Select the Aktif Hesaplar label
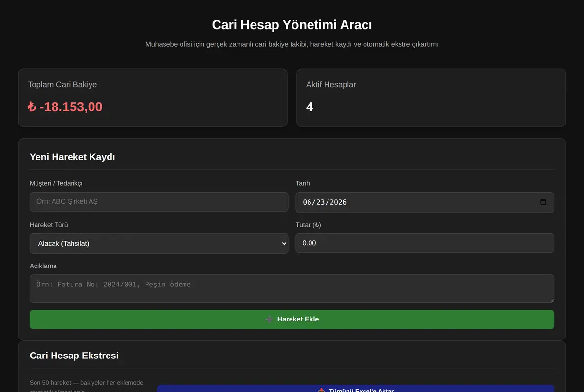 [x=331, y=85]
